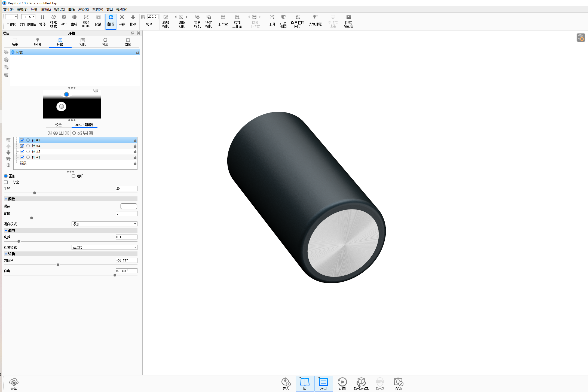Image resolution: width=588 pixels, height=392 pixels.
Task: Click the white pin color swatch
Action: pos(128,206)
